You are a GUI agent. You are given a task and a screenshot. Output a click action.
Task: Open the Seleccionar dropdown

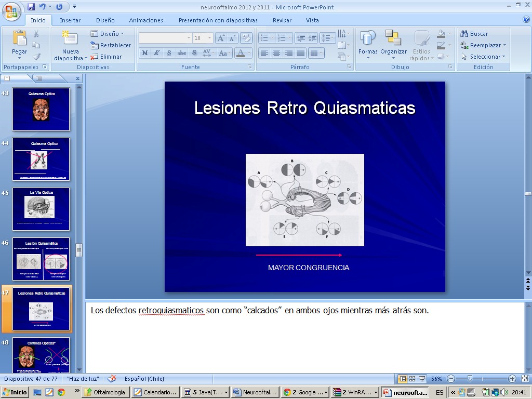click(487, 57)
